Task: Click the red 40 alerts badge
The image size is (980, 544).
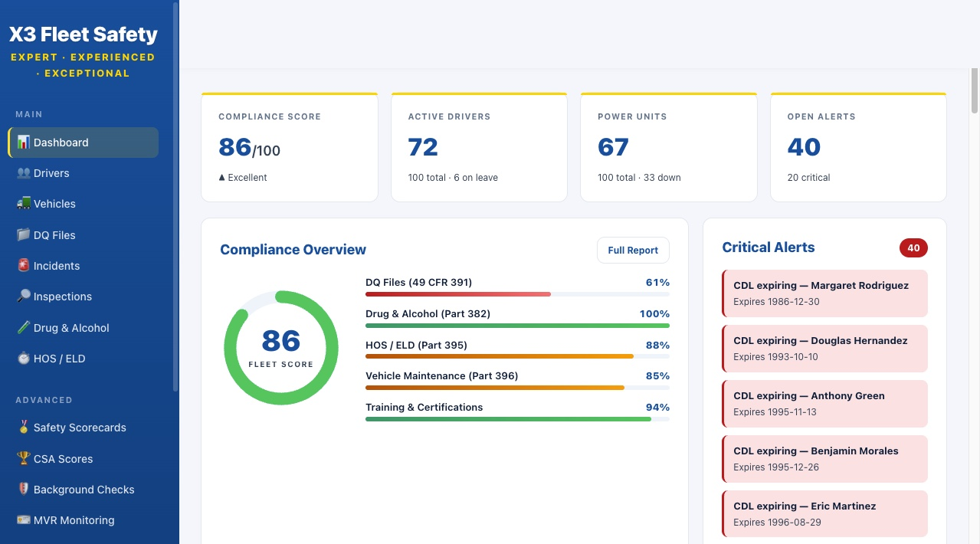Action: 913,248
